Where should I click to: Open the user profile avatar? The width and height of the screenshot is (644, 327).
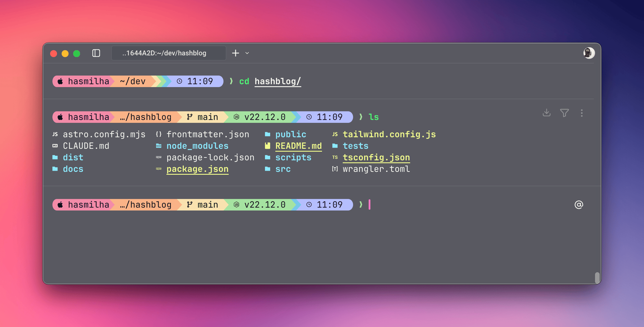coord(589,53)
